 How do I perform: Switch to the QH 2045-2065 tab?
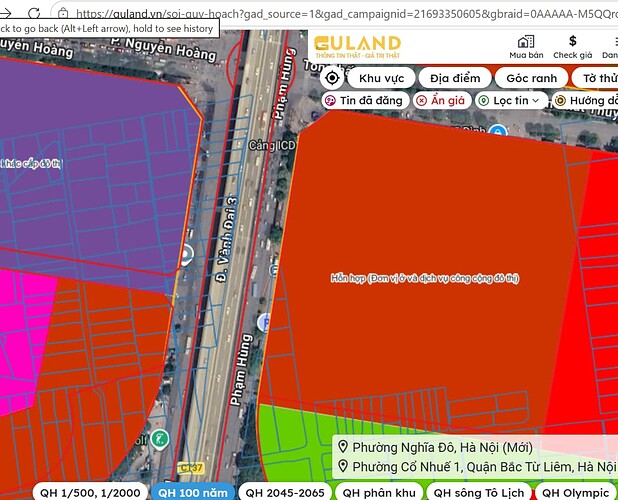pos(285,492)
